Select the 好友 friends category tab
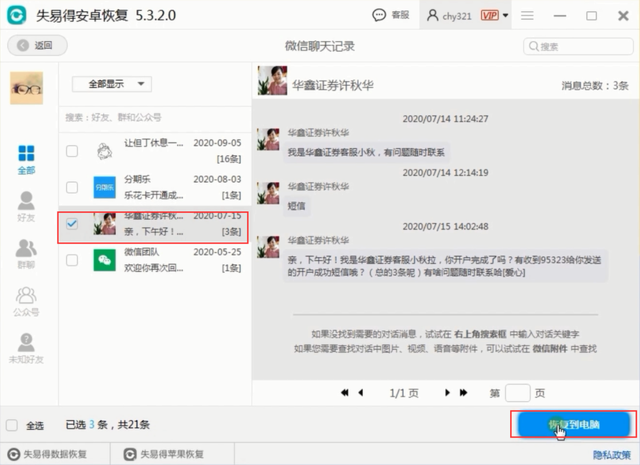The image size is (640, 465). point(27,206)
